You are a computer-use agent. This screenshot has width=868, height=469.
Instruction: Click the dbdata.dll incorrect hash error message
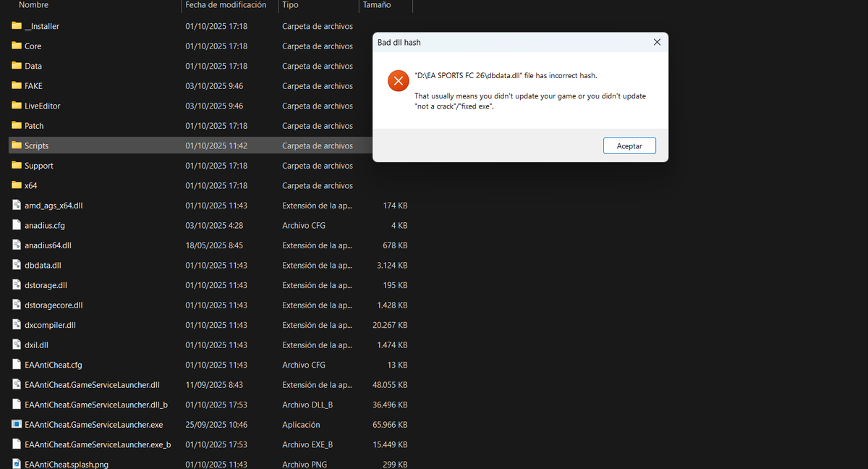pos(506,75)
